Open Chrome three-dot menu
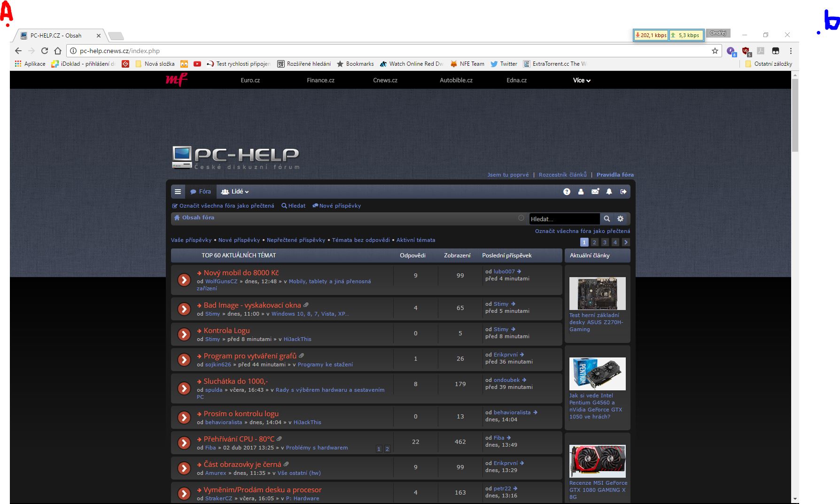This screenshot has width=840, height=504. (791, 51)
